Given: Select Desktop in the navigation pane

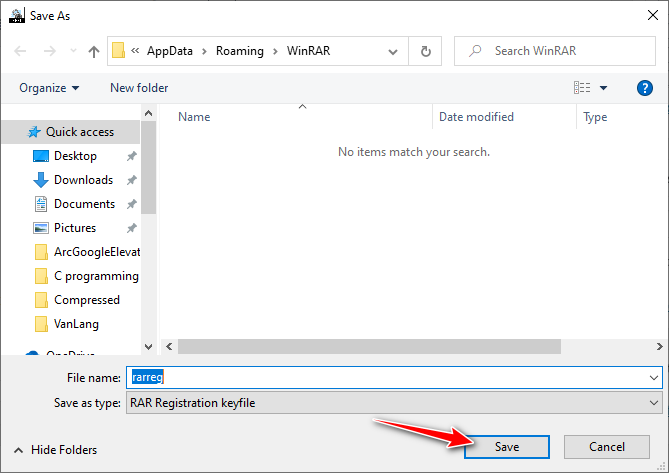Looking at the screenshot, I should pos(75,156).
